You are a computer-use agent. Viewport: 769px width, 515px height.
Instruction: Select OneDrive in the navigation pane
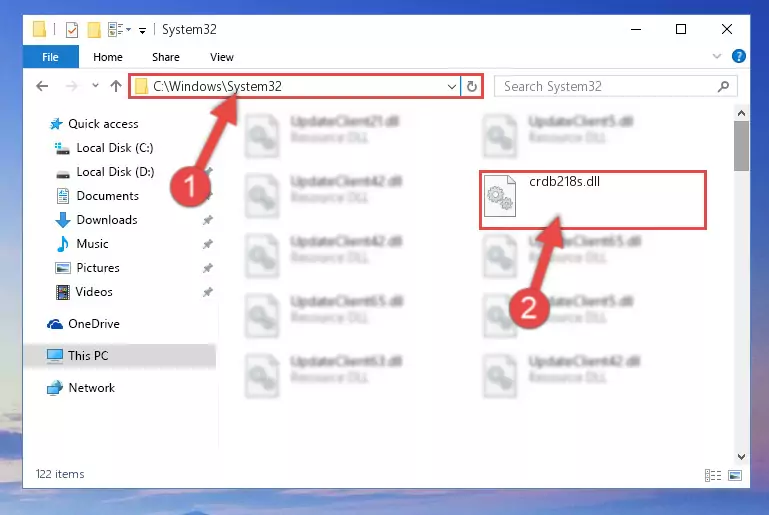(x=94, y=324)
